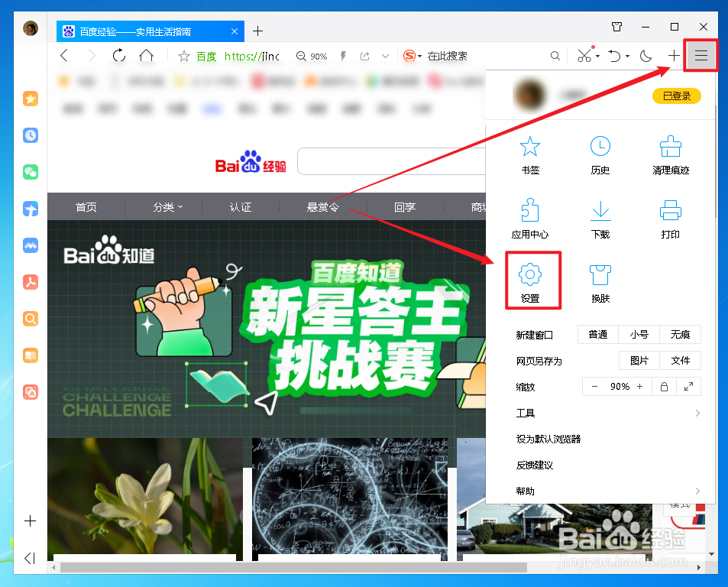This screenshot has width=728, height=587.
Task: Click the screenshot scissors icon in toolbar
Action: pyautogui.click(x=585, y=55)
